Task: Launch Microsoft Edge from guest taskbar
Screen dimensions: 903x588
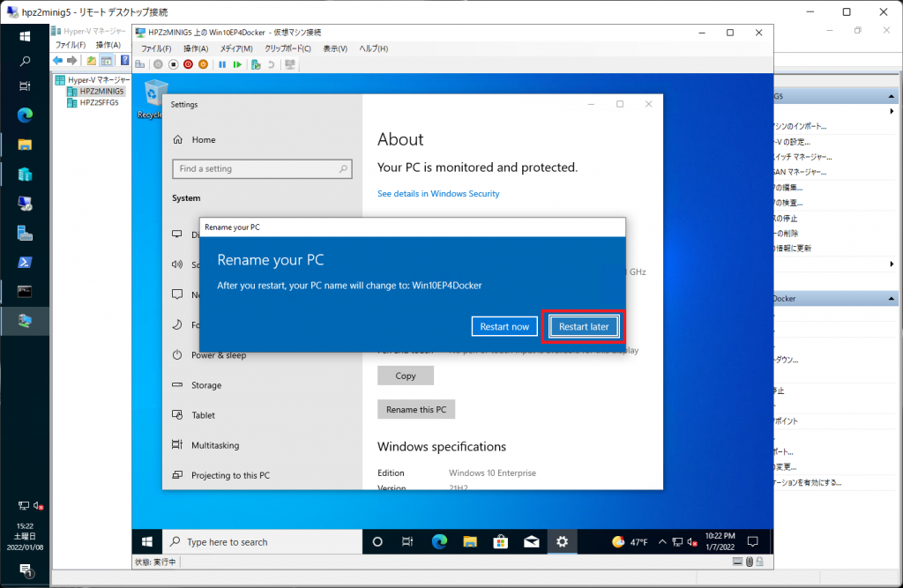Action: (x=439, y=542)
